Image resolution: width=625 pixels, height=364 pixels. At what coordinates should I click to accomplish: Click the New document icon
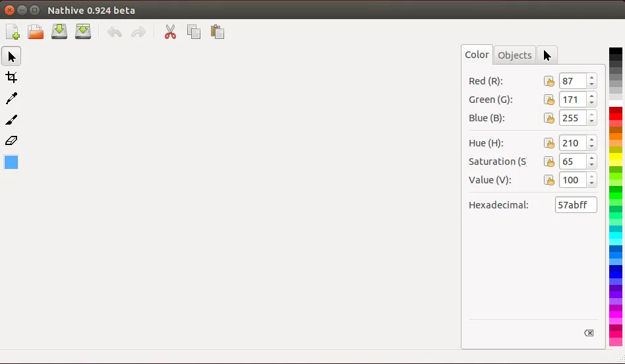tap(13, 32)
